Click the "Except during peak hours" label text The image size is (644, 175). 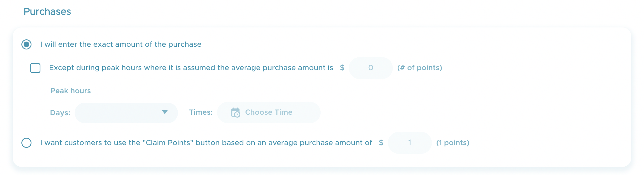point(191,68)
